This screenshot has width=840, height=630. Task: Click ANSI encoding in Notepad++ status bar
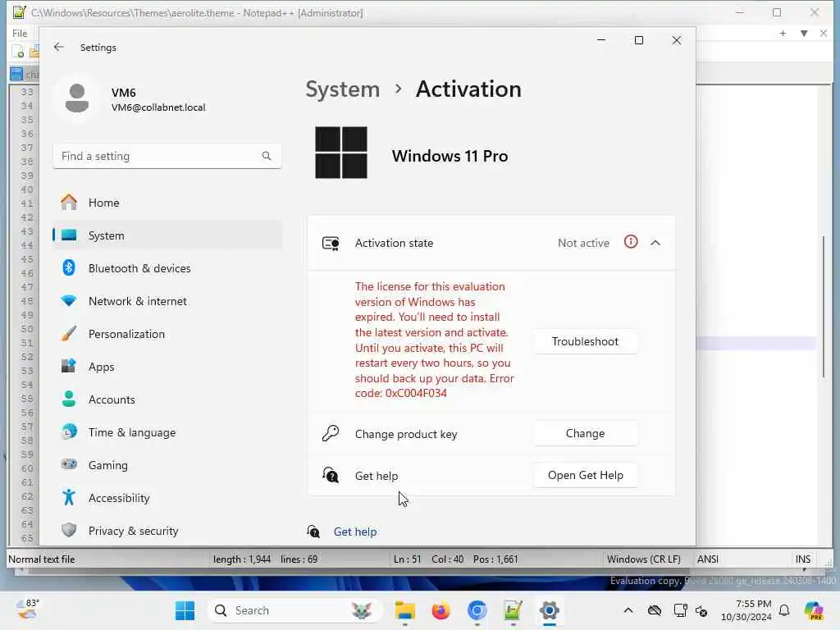(707, 559)
